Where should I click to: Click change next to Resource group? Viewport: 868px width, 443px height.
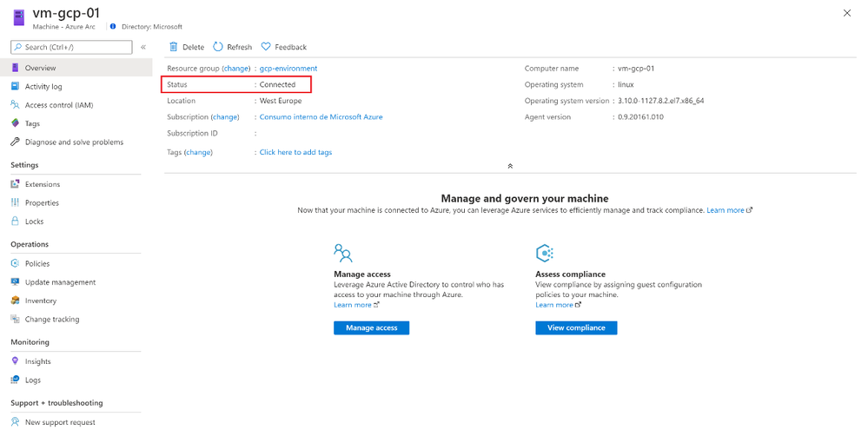(x=236, y=69)
